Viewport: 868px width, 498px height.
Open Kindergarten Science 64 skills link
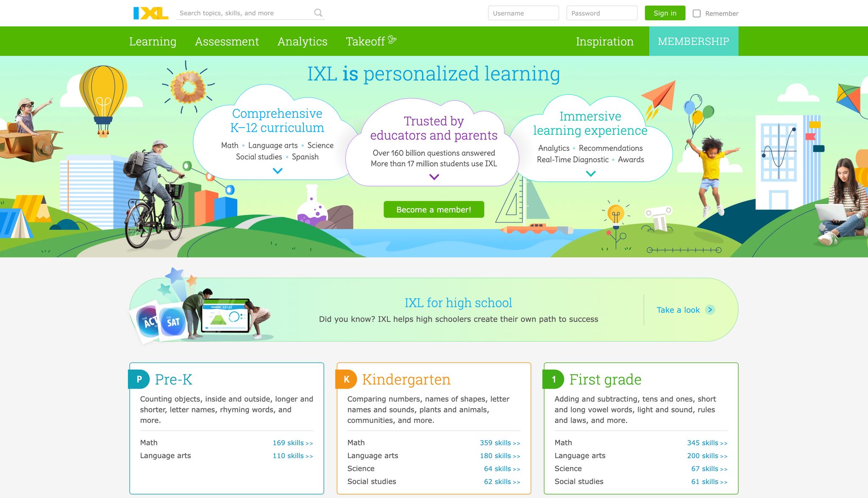click(x=502, y=469)
